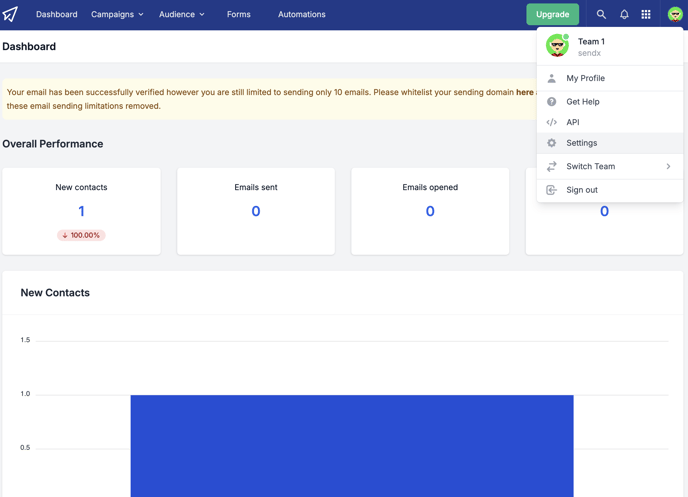Expand the Campaigns dropdown arrow
The image size is (688, 497).
click(x=141, y=14)
